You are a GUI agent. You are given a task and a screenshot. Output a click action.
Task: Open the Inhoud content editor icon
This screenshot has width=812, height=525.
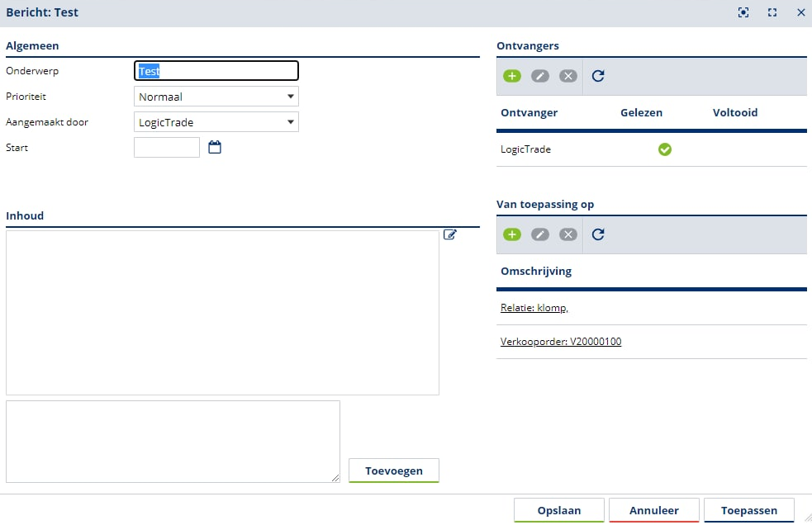click(450, 235)
